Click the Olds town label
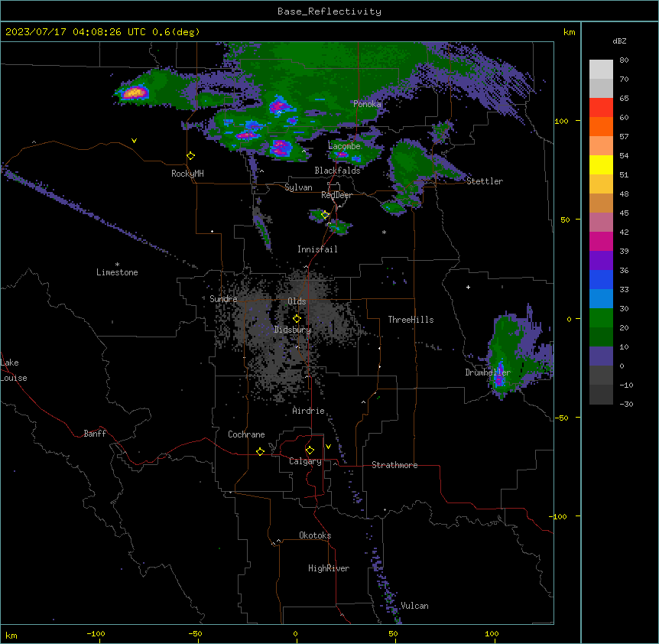 tap(297, 301)
